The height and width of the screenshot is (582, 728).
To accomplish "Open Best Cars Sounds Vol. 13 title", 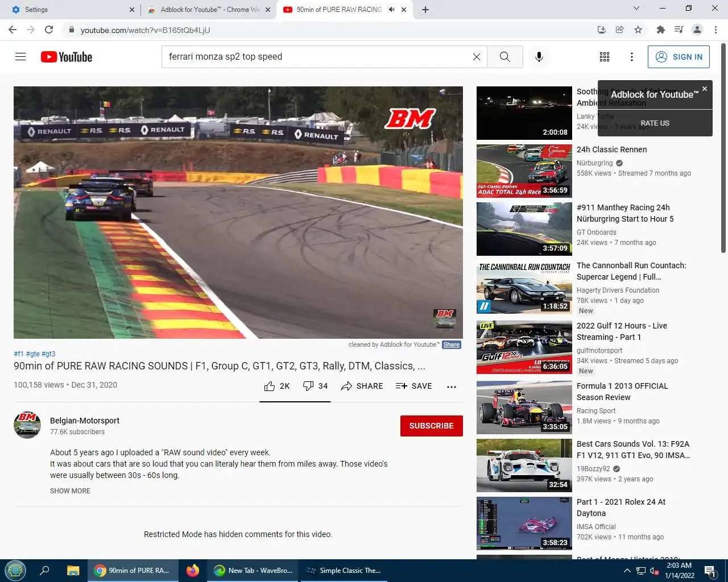I will 633,450.
